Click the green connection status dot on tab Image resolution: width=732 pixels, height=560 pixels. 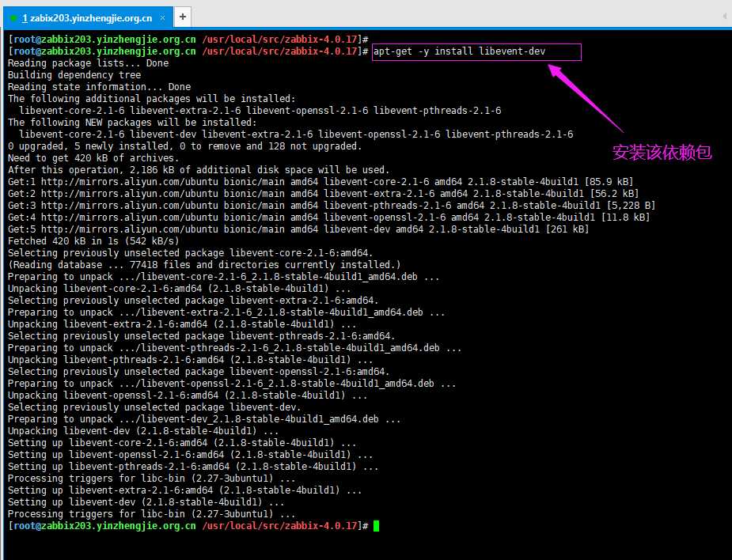13,18
